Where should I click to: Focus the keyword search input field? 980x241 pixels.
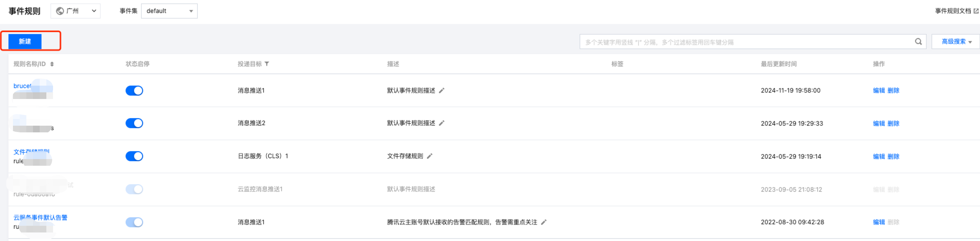746,42
